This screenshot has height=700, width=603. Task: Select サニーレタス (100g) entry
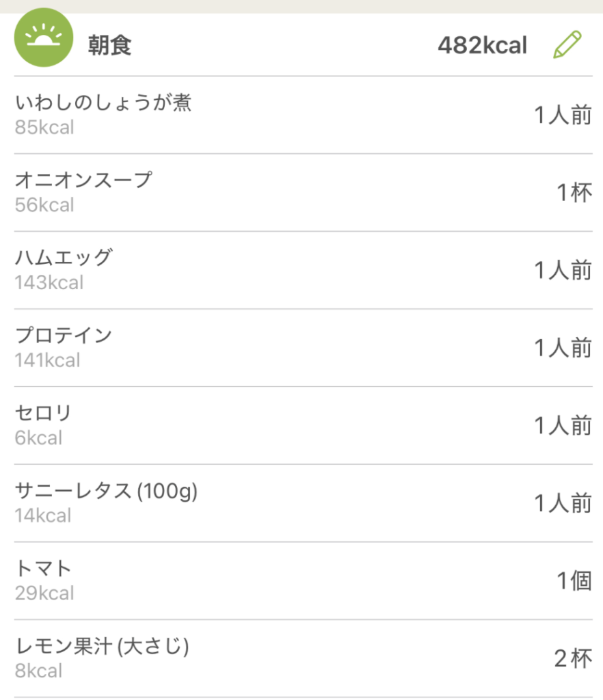[x=107, y=491]
